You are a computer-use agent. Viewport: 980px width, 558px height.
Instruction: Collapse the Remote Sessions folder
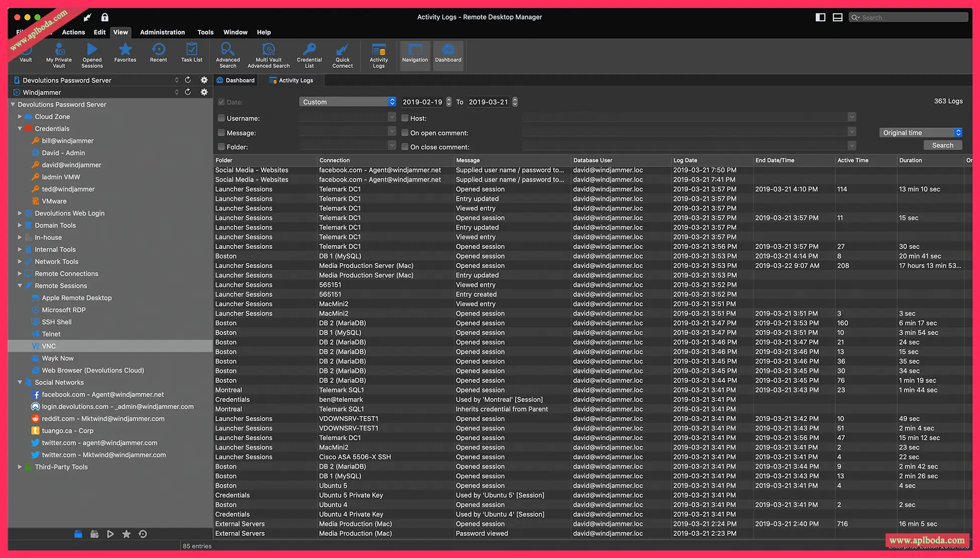pyautogui.click(x=20, y=286)
